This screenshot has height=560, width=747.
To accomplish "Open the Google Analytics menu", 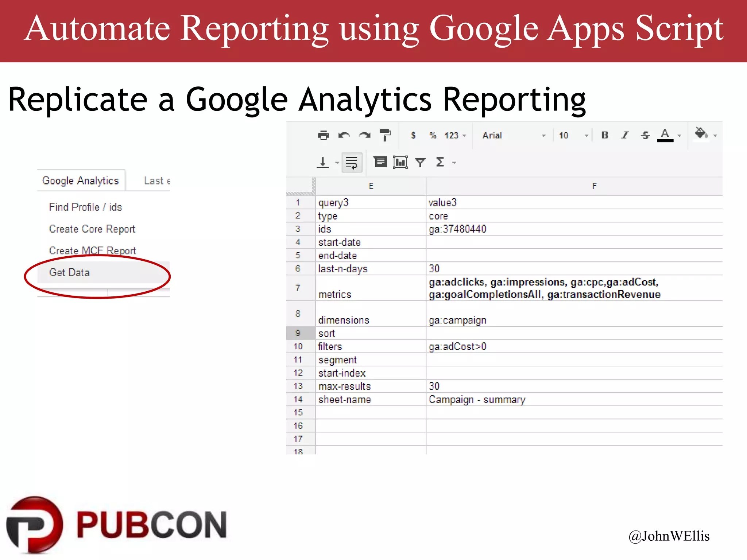I will tap(81, 180).
